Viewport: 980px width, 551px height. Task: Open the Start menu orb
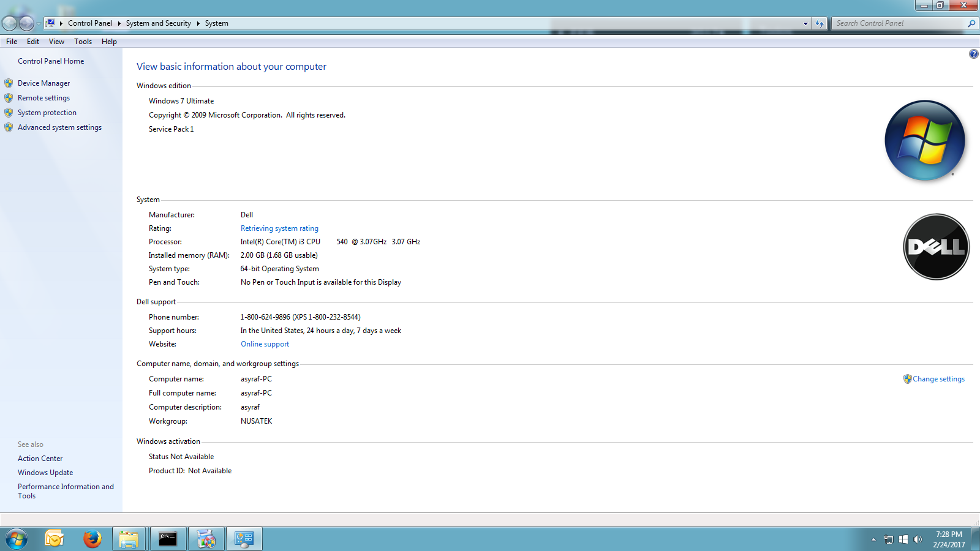click(x=17, y=539)
